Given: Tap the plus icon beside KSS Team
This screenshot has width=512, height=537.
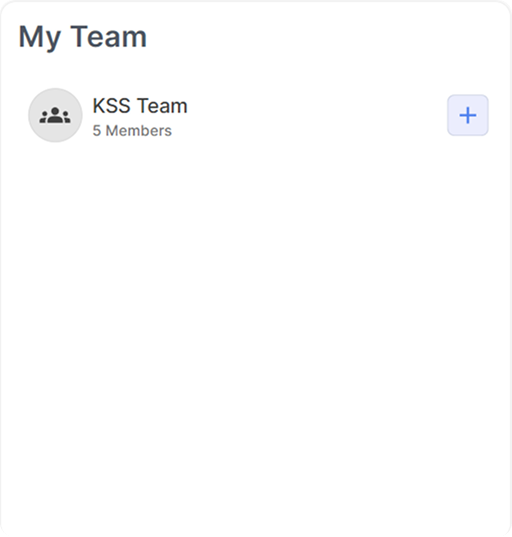Looking at the screenshot, I should point(467,115).
